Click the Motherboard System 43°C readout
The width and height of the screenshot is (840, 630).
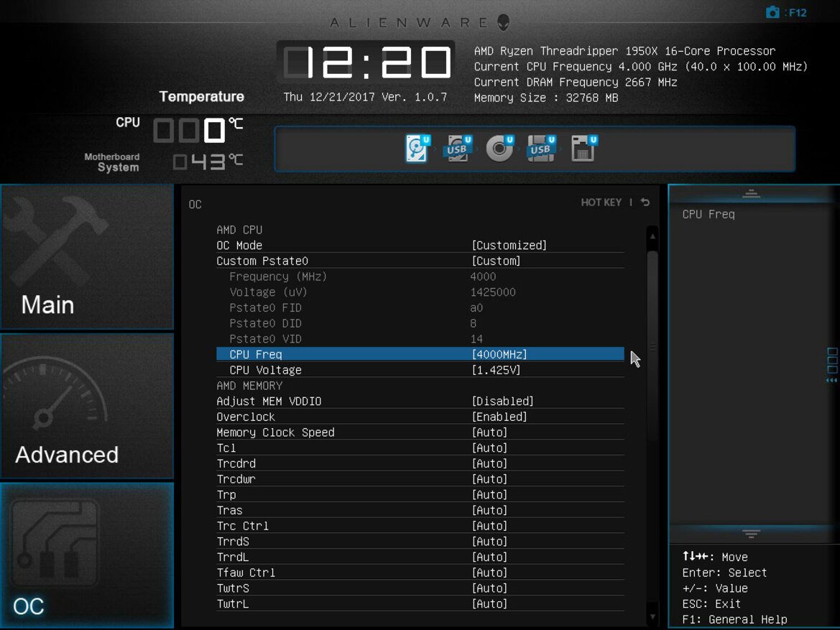point(208,161)
